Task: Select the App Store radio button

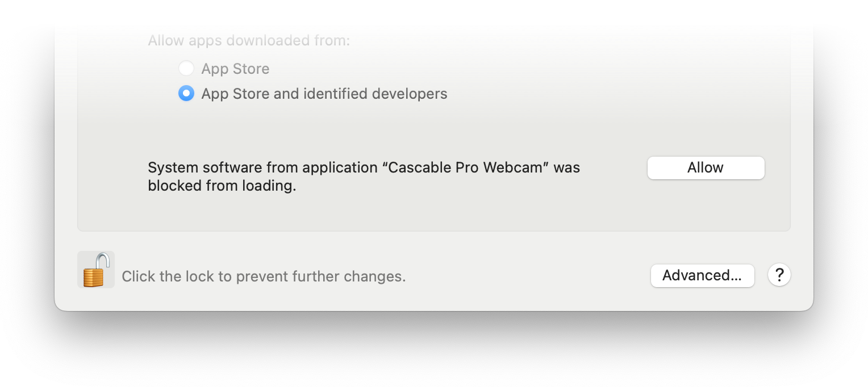Action: [x=186, y=69]
